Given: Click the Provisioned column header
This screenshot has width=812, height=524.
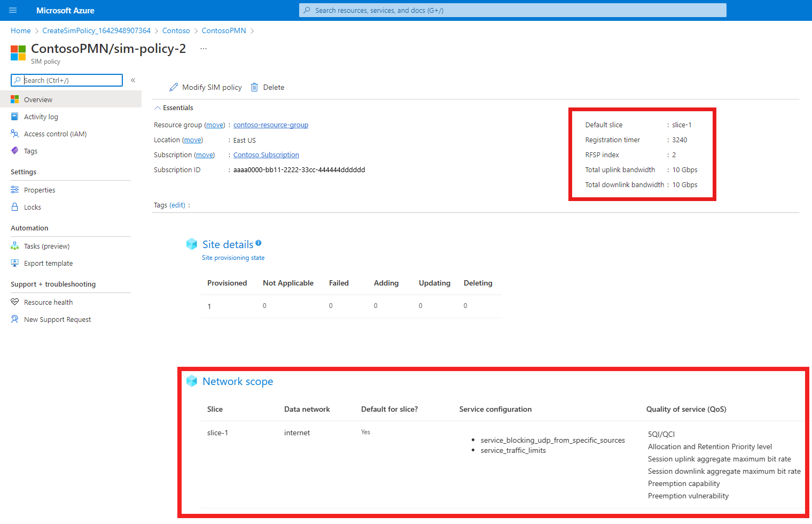Looking at the screenshot, I should (227, 283).
